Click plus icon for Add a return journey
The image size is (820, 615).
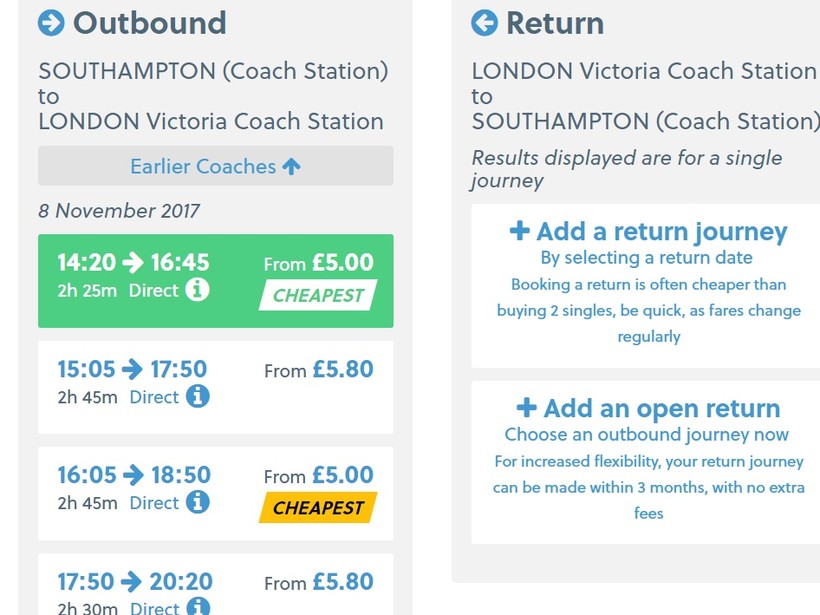tap(519, 231)
